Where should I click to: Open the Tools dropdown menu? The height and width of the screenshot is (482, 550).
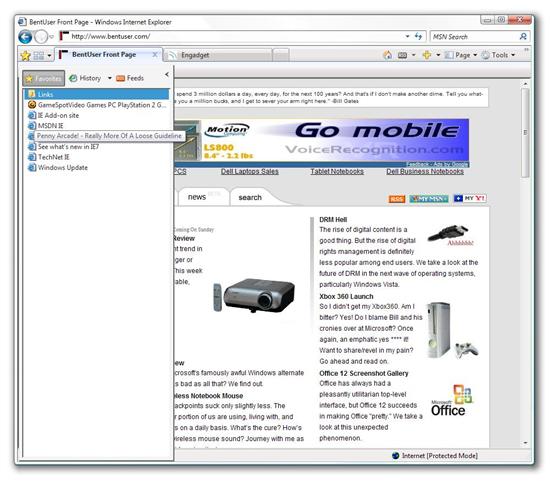point(498,55)
